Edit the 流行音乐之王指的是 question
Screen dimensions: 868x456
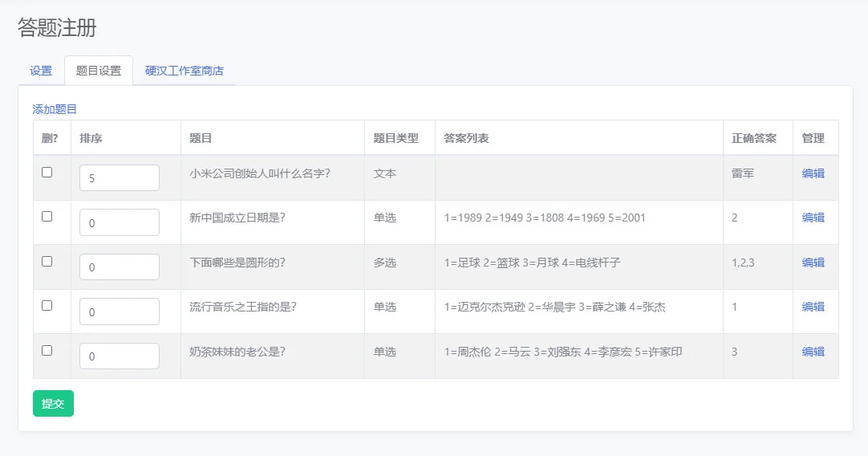[x=813, y=307]
